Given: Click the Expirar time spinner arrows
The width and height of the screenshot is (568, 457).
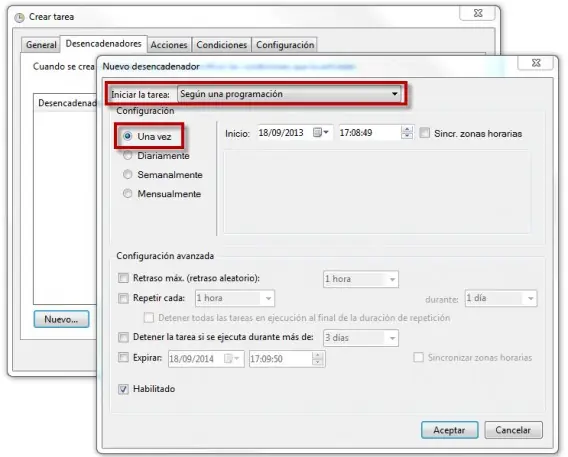Looking at the screenshot, I should pyautogui.click(x=317, y=359).
